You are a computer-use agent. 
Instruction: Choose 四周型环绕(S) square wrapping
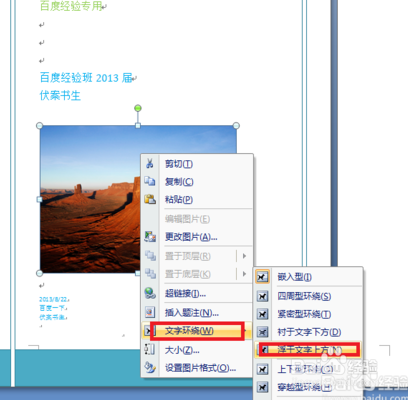[x=308, y=296]
